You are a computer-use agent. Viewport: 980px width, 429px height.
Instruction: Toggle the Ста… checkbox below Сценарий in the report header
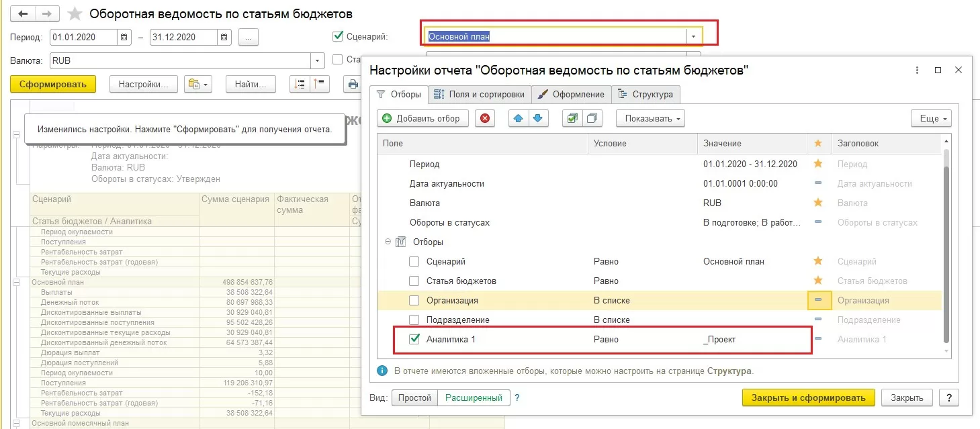click(x=338, y=60)
